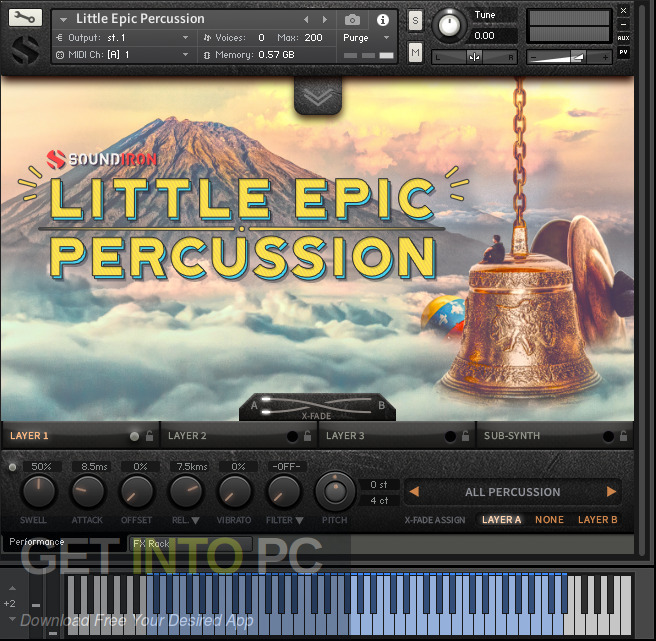Click the Tune value 0.00 field

click(494, 36)
